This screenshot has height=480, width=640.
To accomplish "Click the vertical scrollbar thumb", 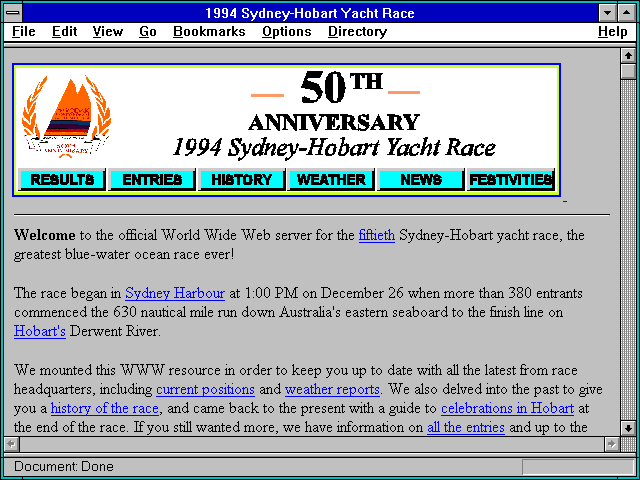I will (x=628, y=71).
